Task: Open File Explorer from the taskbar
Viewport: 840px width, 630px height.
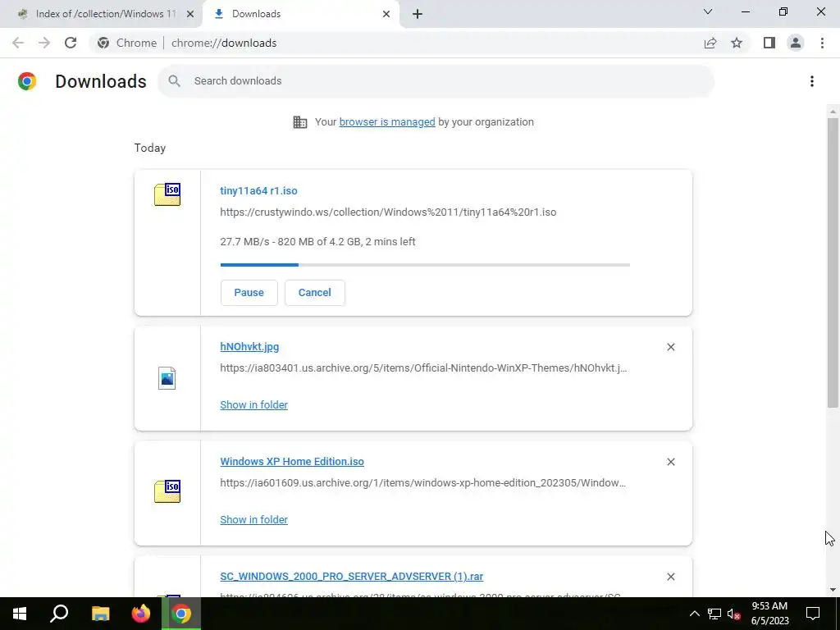Action: [100, 614]
